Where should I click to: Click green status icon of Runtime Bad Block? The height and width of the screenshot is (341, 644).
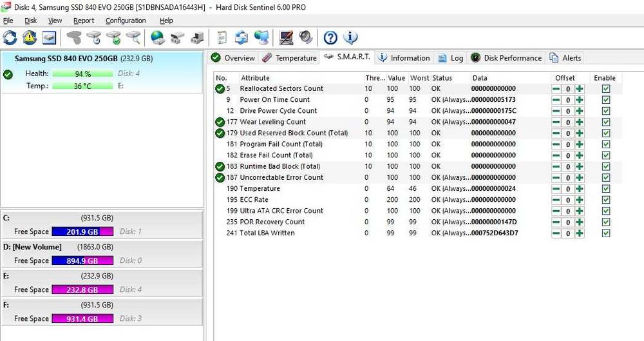(x=220, y=166)
